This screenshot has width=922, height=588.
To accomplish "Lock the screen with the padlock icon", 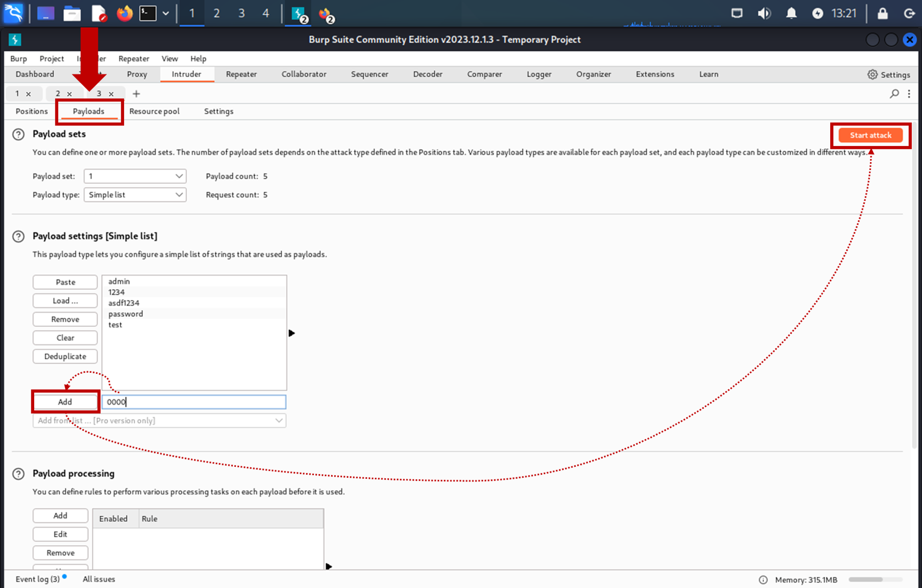I will click(882, 13).
